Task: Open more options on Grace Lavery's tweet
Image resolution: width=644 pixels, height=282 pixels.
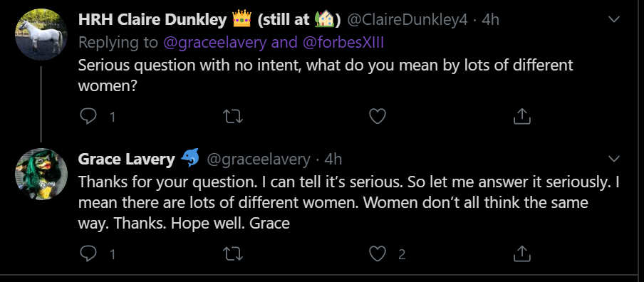Action: click(x=613, y=159)
